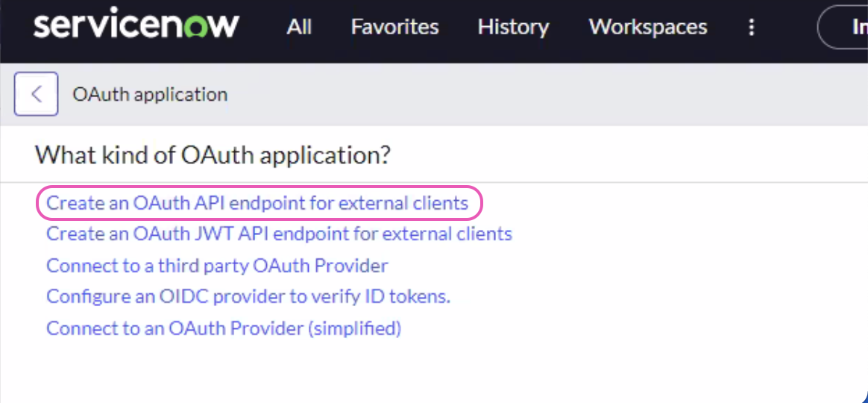This screenshot has height=403, width=868.
Task: Open the Favorites menu
Action: tap(394, 28)
